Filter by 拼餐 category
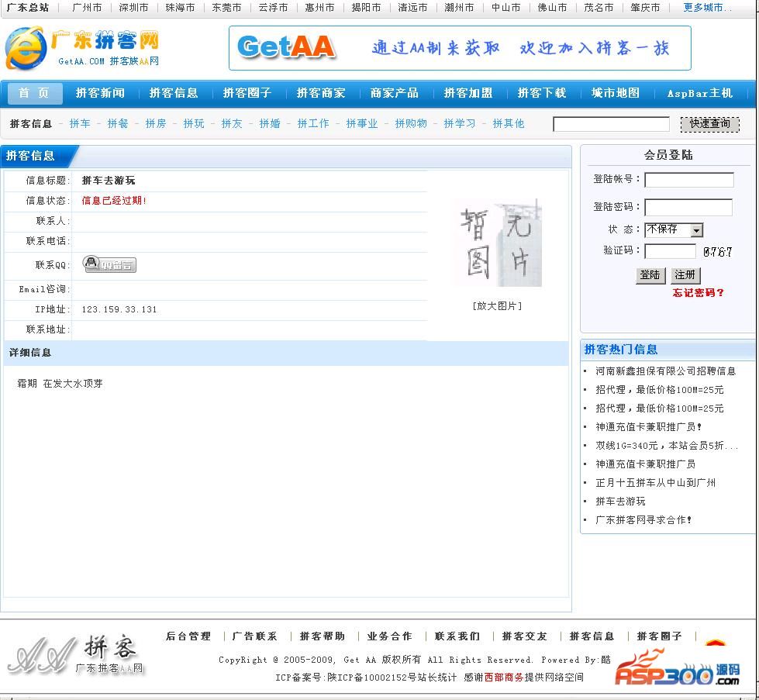The height and width of the screenshot is (700, 759). pos(118,123)
